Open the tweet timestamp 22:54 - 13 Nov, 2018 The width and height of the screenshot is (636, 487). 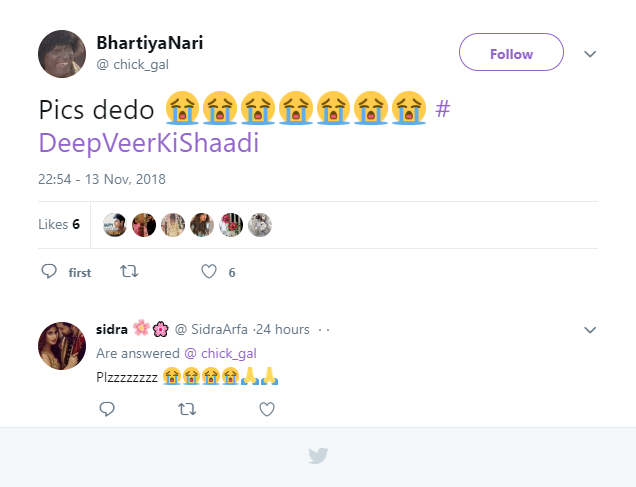pos(102,180)
